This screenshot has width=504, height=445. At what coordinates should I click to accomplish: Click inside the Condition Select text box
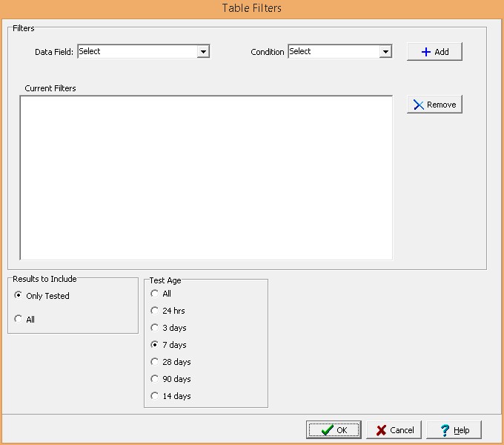pyautogui.click(x=333, y=52)
